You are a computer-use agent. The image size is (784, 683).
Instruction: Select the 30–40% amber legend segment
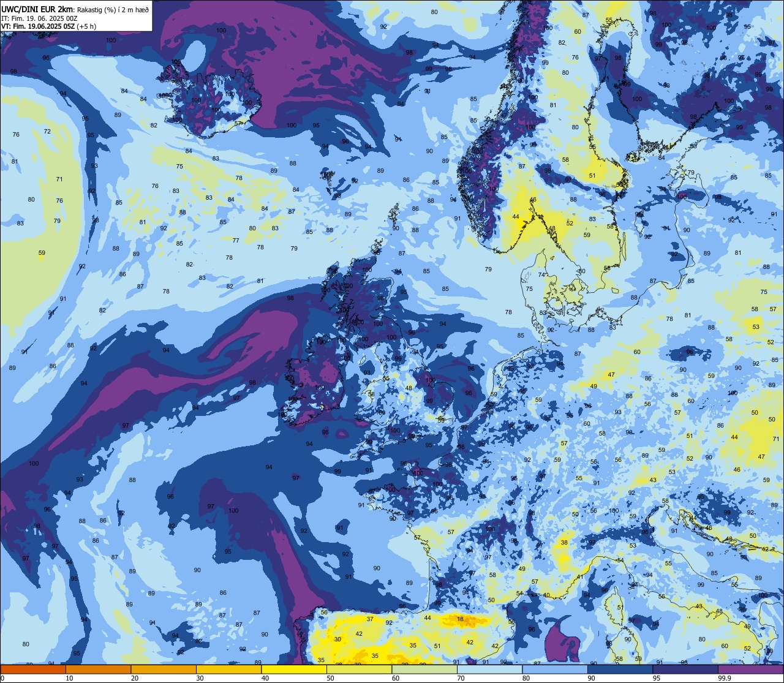point(229,670)
